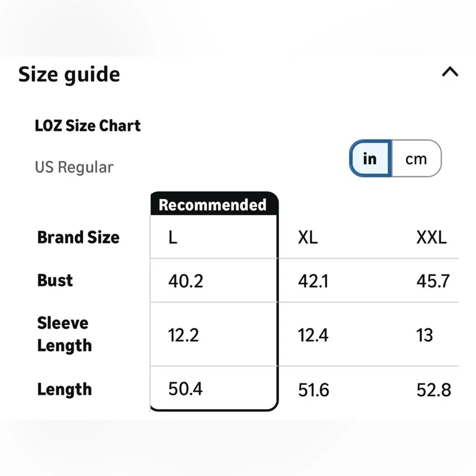The image size is (476, 476).
Task: Click bust value 42.1 for XL
Action: (313, 281)
